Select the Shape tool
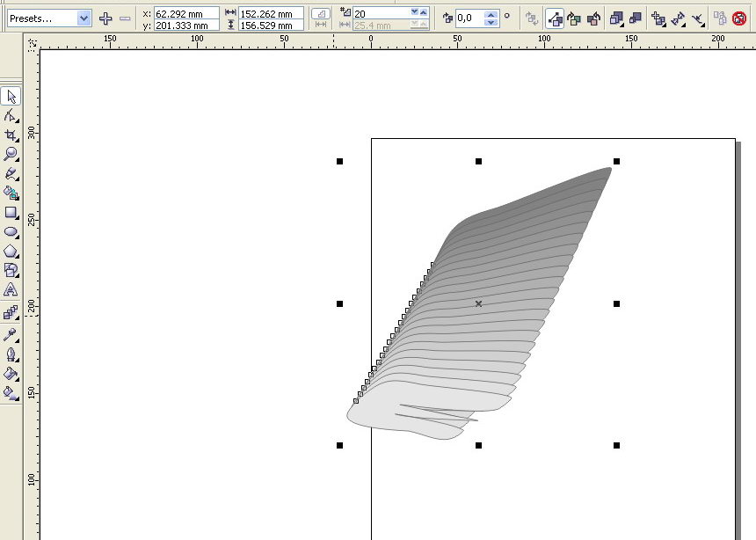The image size is (756, 540). tap(11, 115)
